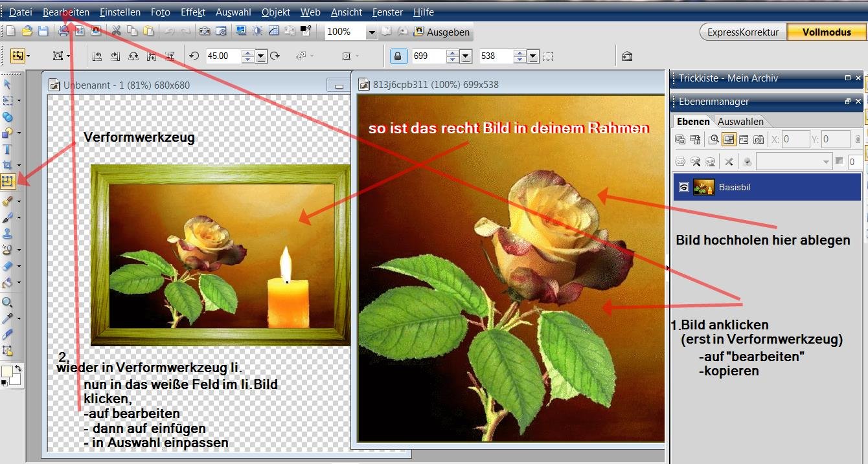The image size is (868, 464).
Task: Switch to Vollmodus
Action: (x=827, y=32)
